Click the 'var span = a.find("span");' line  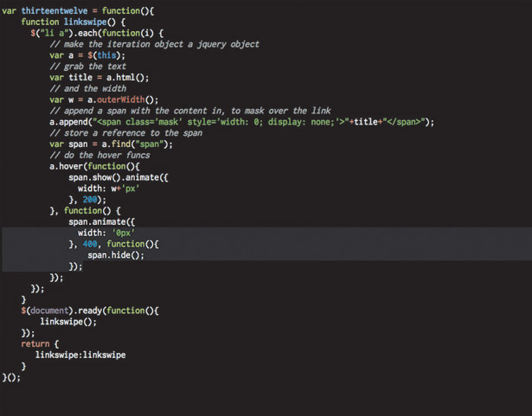pos(111,144)
